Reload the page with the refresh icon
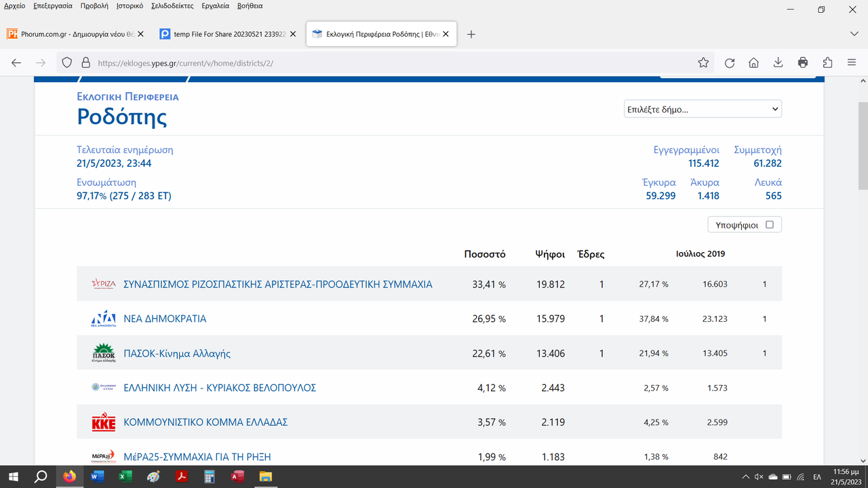This screenshot has width=868, height=488. click(x=730, y=62)
